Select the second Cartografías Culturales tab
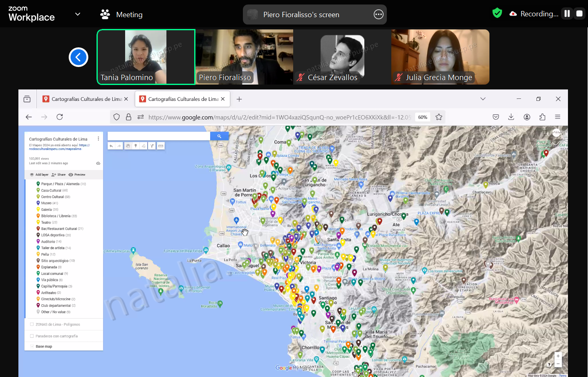Image resolution: width=588 pixels, height=377 pixels. pos(183,99)
